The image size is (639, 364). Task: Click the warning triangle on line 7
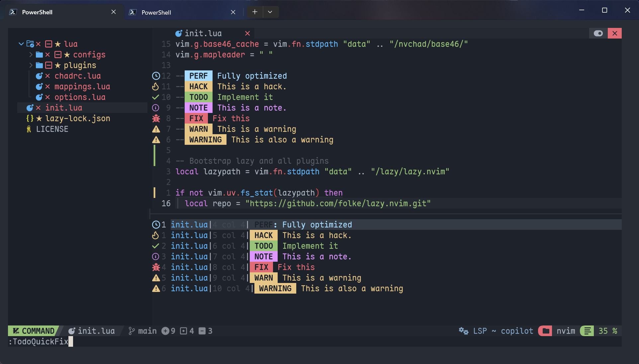coord(156,129)
